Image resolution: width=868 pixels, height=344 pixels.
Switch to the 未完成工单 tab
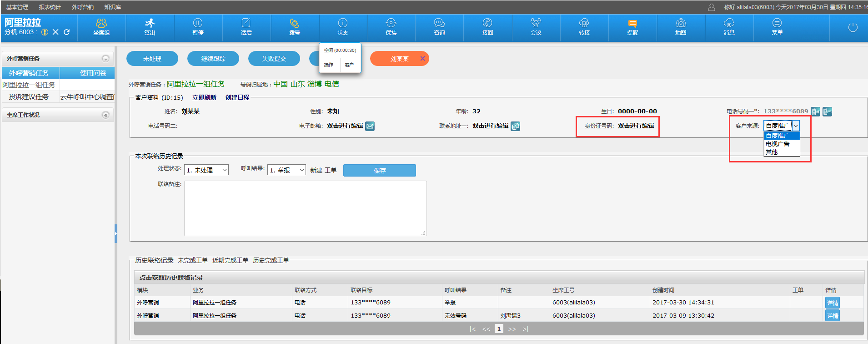[x=193, y=260]
